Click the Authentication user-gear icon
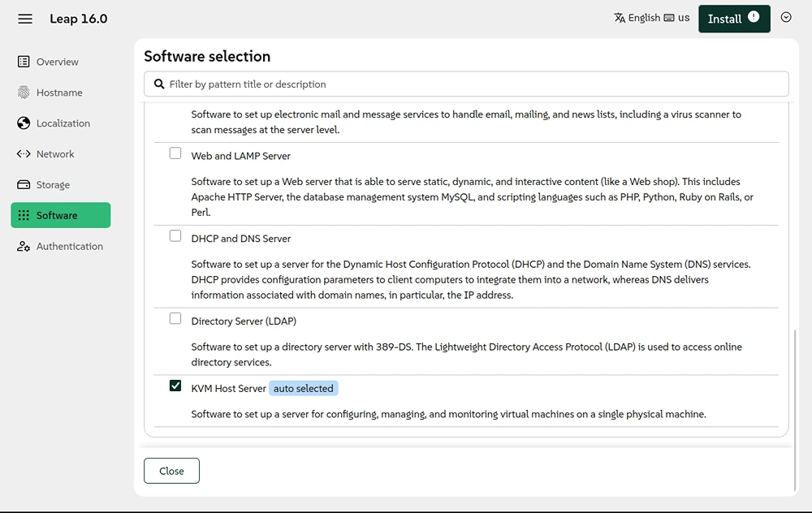 click(x=24, y=246)
